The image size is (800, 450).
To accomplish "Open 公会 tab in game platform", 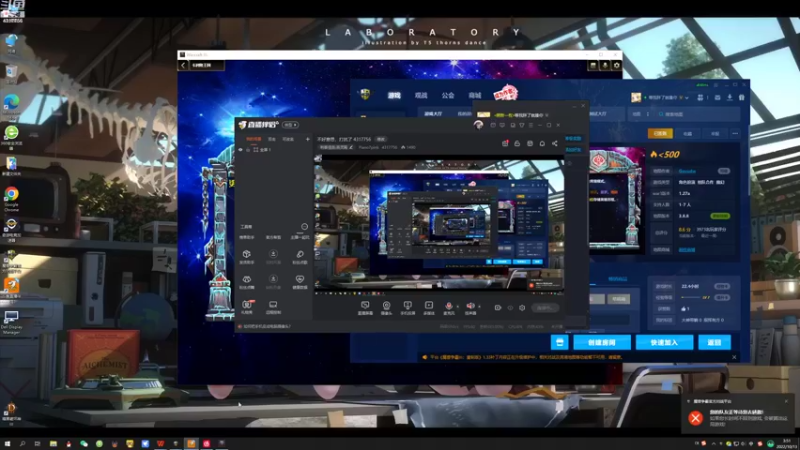I will coord(448,95).
